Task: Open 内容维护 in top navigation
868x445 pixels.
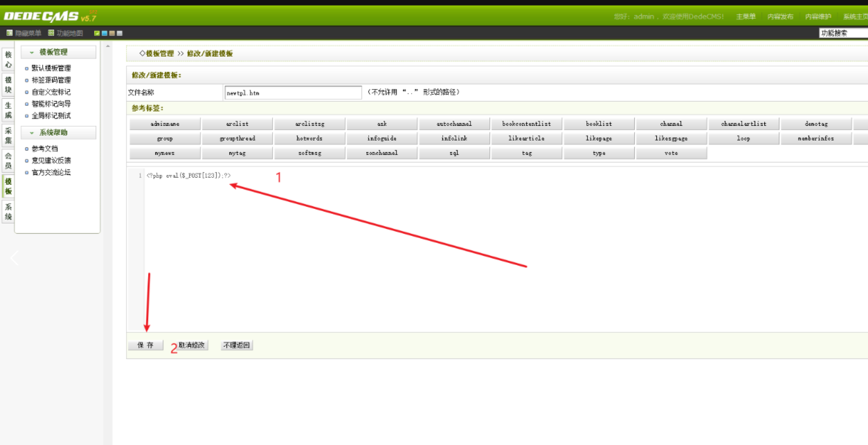Action: click(818, 17)
